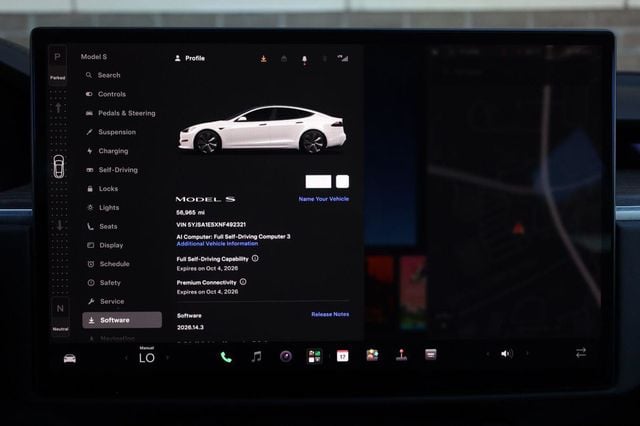
Task: Tap the wide white button under car image
Action: click(x=318, y=182)
